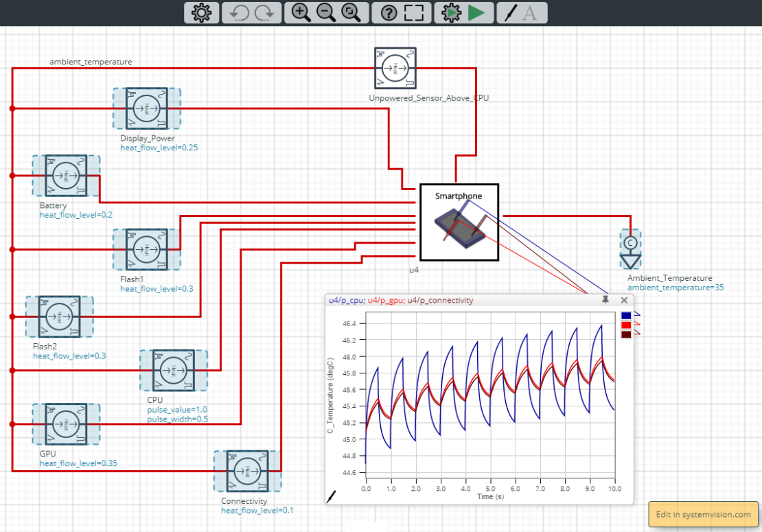
Task: Run the simulation with the green play button
Action: click(477, 12)
